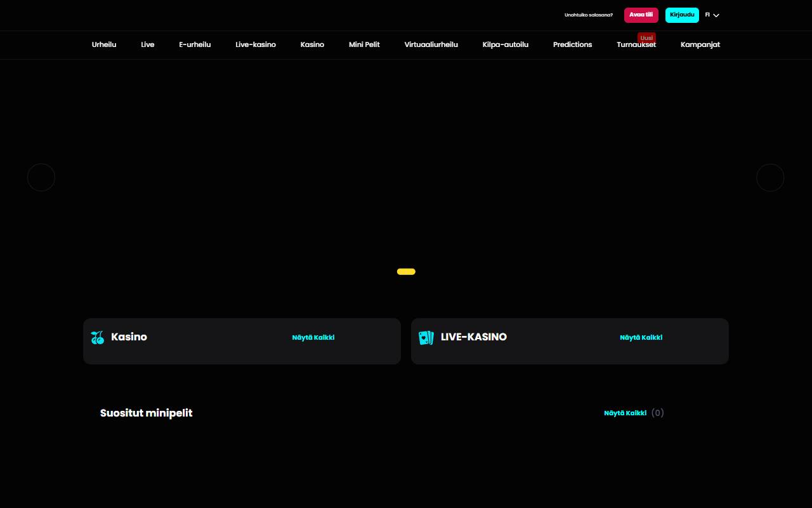
Task: Click the Kirjaudu login button
Action: [x=682, y=15]
